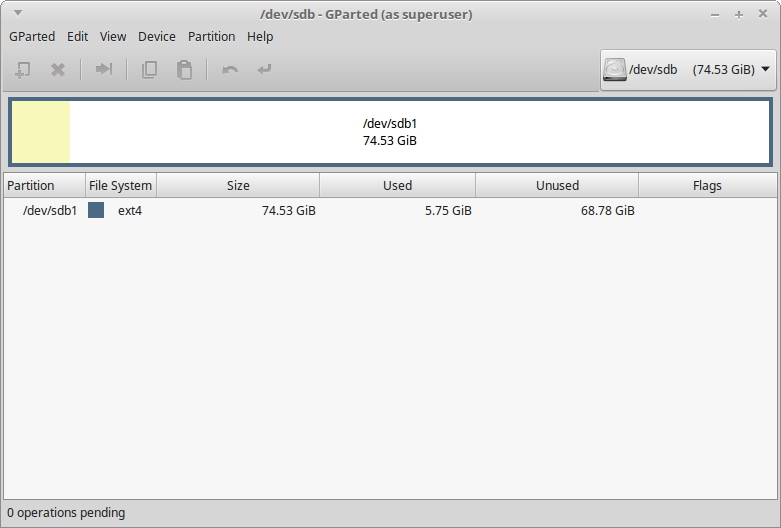781x528 pixels.
Task: Click the Copy partition icon
Action: click(149, 70)
